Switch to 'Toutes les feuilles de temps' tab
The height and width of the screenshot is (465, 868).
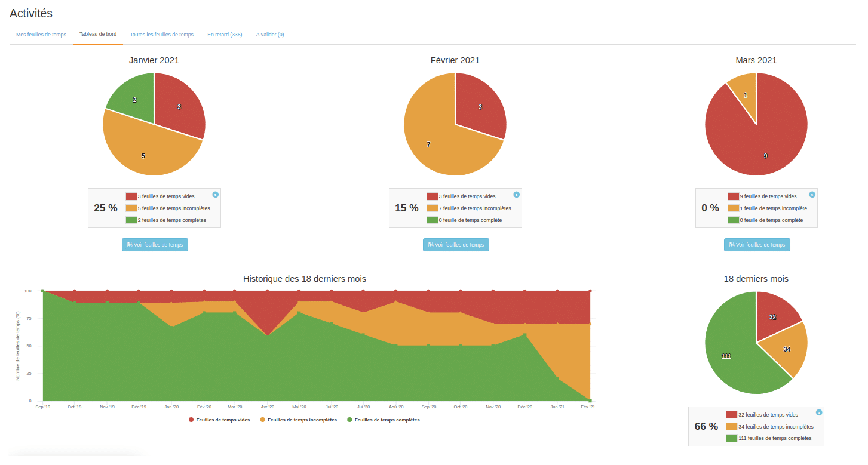[x=162, y=35]
